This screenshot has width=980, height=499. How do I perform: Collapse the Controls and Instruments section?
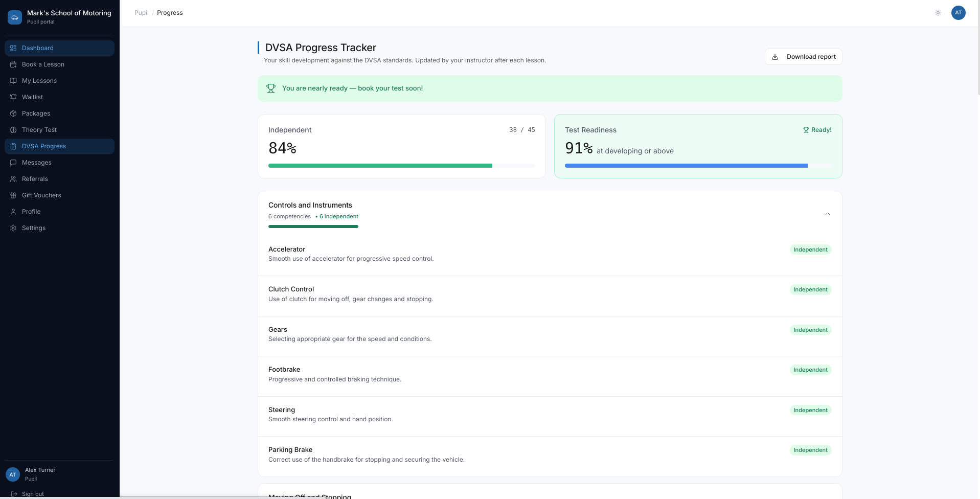pos(827,214)
